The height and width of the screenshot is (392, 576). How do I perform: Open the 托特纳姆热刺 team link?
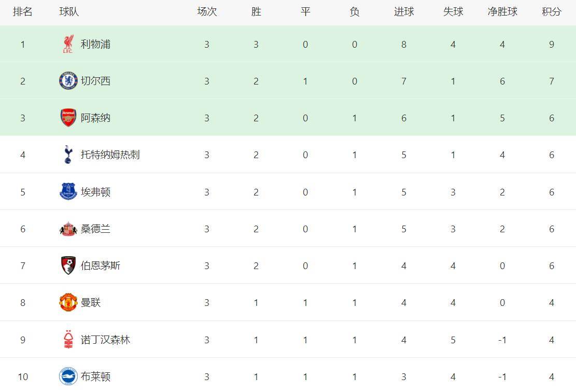(x=110, y=155)
